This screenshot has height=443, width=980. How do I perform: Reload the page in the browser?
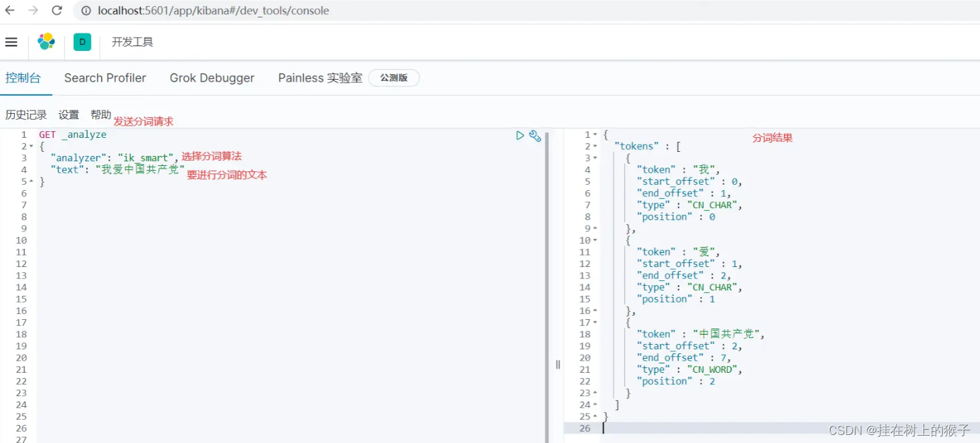click(57, 11)
